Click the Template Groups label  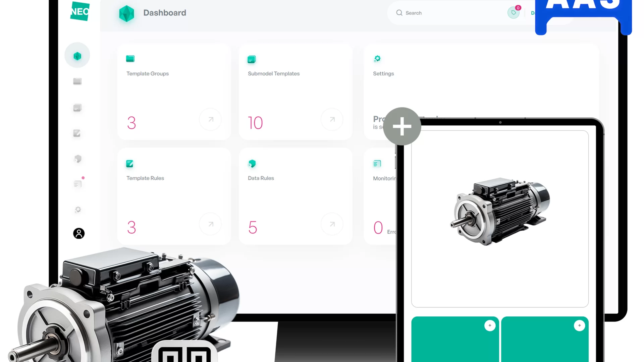tap(148, 73)
